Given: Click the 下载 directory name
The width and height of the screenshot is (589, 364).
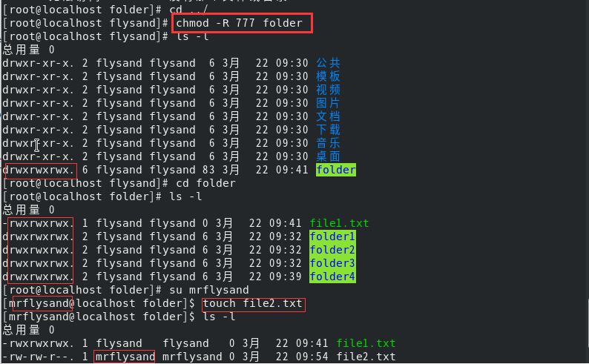Looking at the screenshot, I should point(328,130).
